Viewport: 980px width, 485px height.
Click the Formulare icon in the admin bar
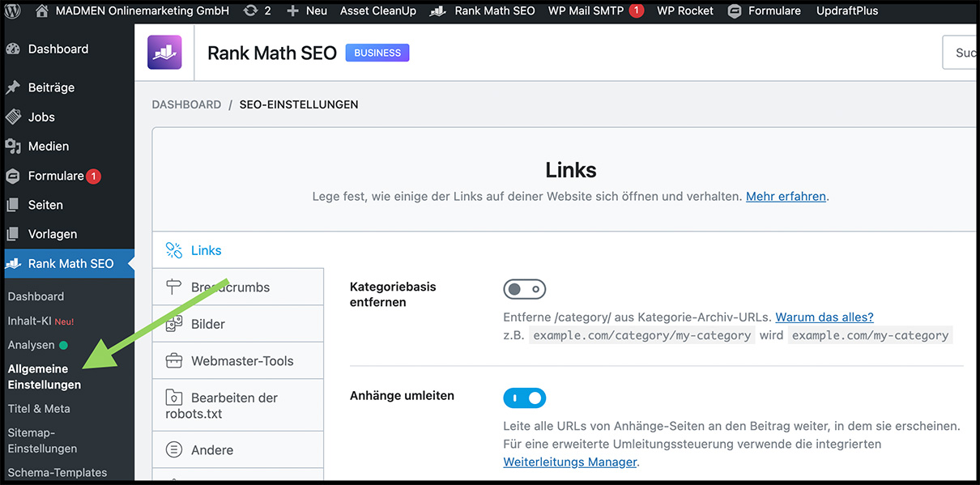(x=735, y=11)
